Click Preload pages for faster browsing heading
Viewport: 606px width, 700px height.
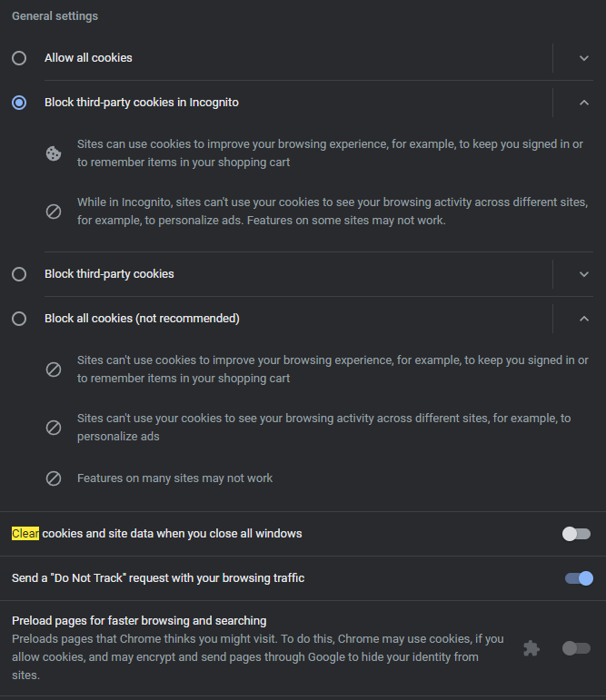139,621
